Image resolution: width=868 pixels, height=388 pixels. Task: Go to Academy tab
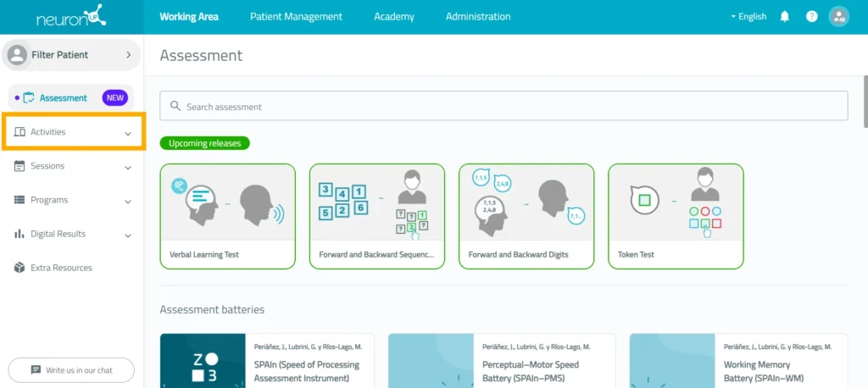click(394, 17)
